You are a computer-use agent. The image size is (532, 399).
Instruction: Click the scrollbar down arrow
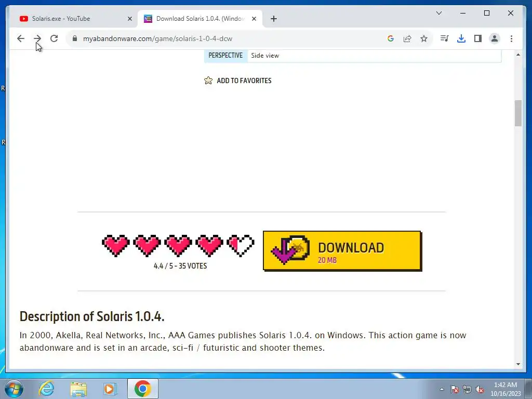518,364
